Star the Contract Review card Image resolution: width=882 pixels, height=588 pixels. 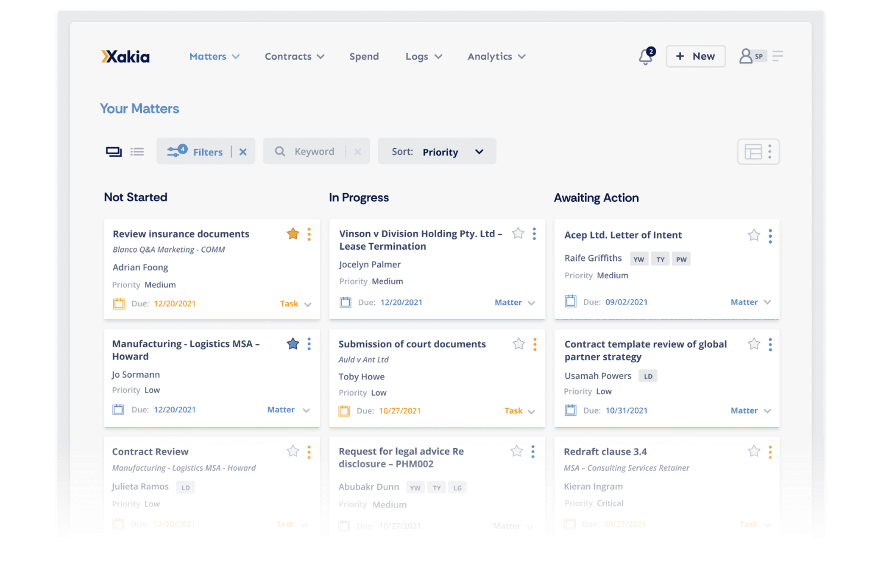(293, 451)
